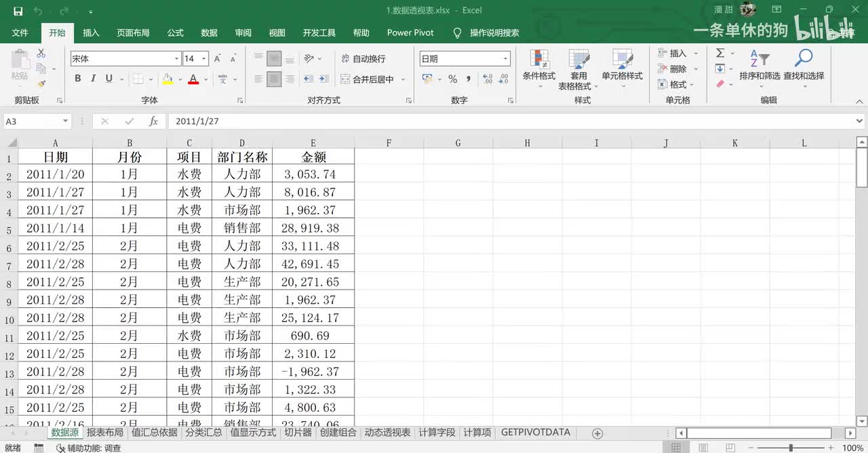Click Merge and Center (合并后居中)
The height and width of the screenshot is (453, 868).
point(367,79)
